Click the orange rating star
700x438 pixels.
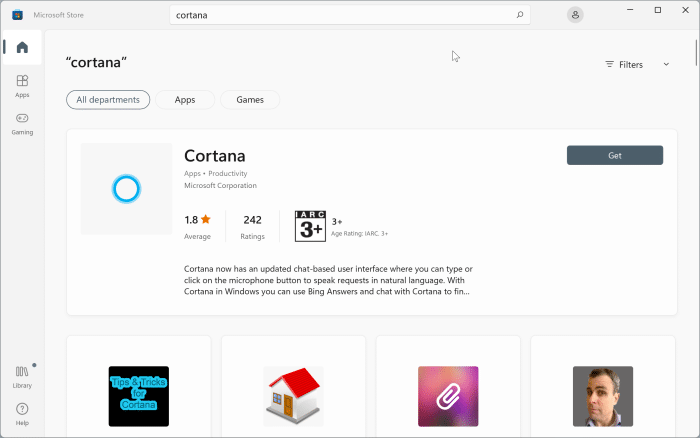[x=206, y=219]
